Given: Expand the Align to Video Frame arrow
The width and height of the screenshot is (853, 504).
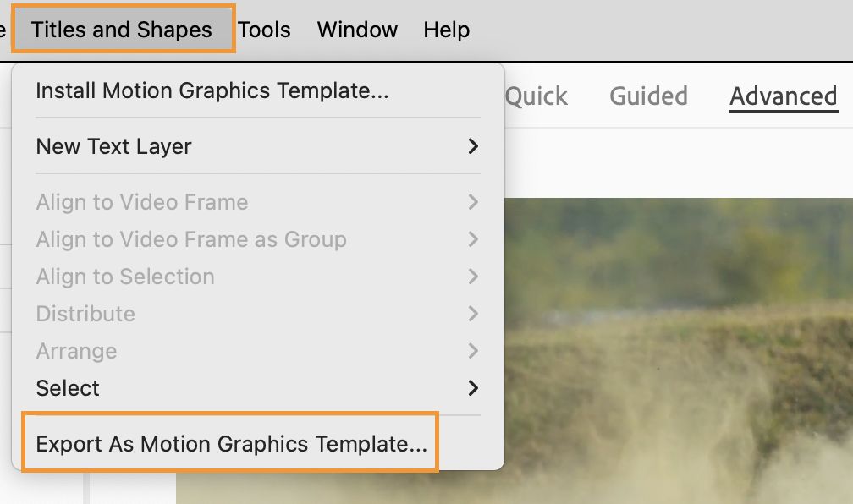Looking at the screenshot, I should (x=473, y=202).
